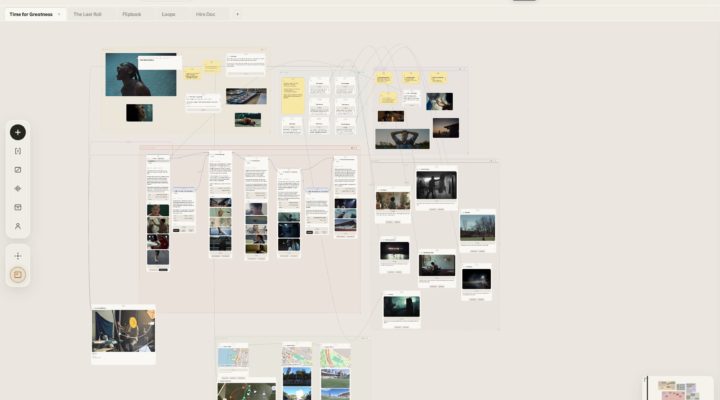720x400 pixels.
Task: Open the Loops tab
Action: [169, 14]
